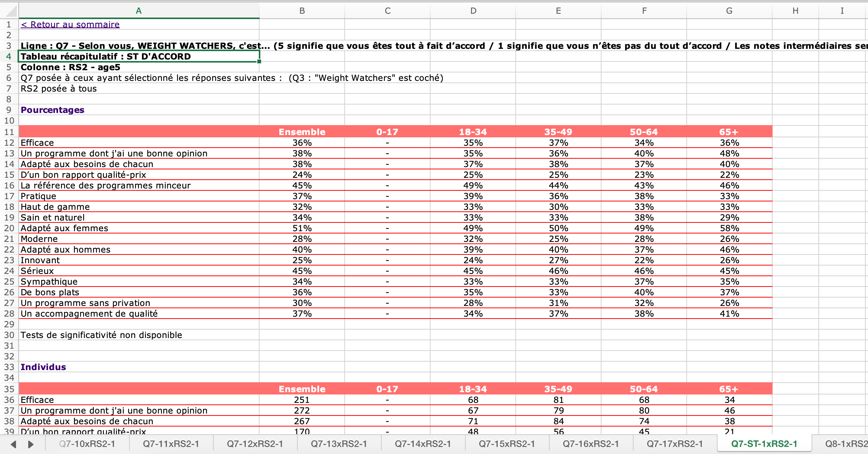Select row 35 header
This screenshot has width=868, height=454.
click(9, 389)
